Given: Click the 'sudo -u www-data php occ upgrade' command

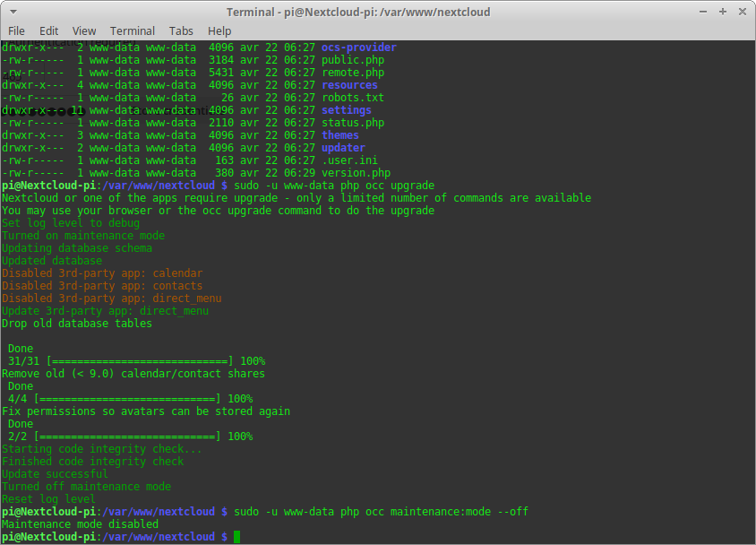Looking at the screenshot, I should 334,186.
